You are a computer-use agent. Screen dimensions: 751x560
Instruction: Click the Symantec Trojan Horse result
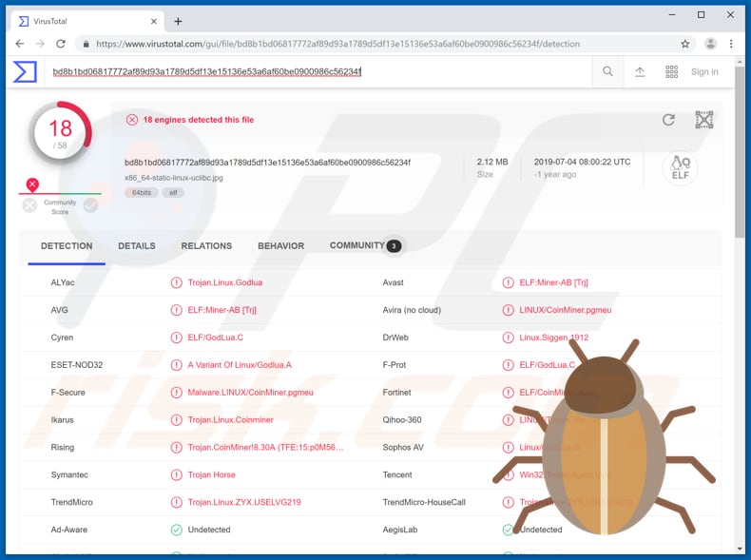pos(211,474)
